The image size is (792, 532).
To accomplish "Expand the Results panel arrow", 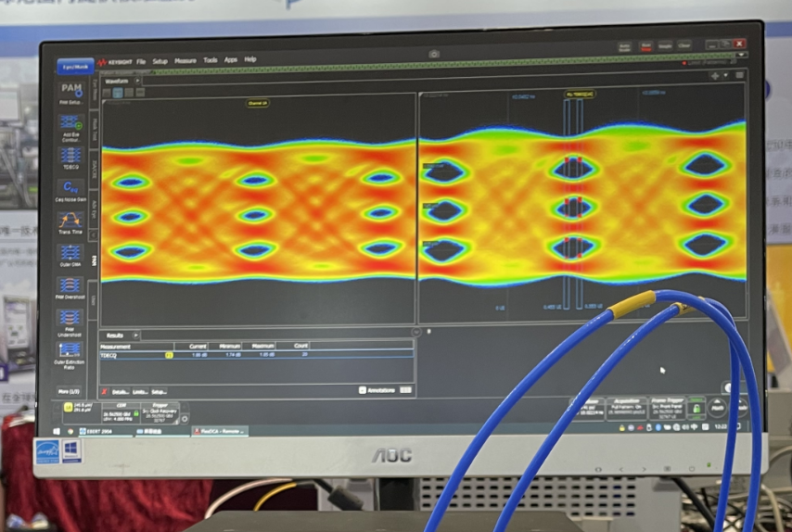I will tap(136, 335).
